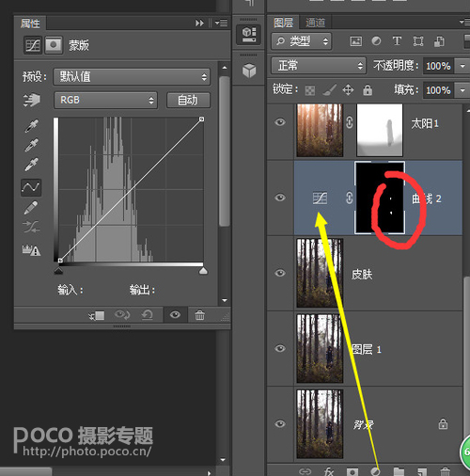Open the 填充 fill slider arrow
Image resolution: width=470 pixels, height=476 pixels.
462,90
